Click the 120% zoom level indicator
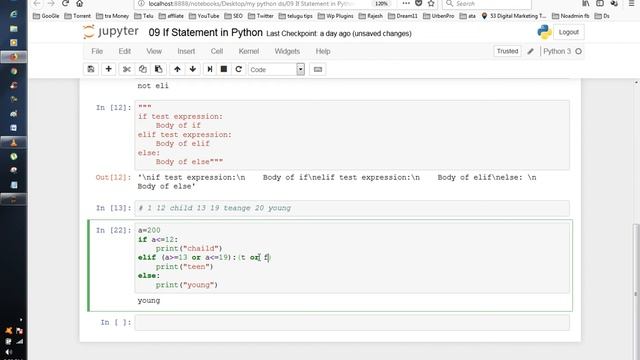640x360 pixels. [381, 3]
